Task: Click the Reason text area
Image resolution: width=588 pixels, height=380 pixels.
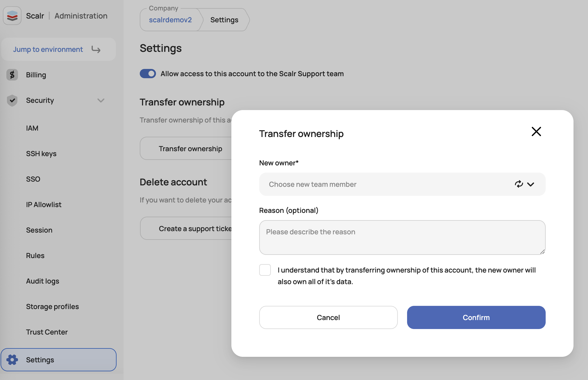Action: click(402, 237)
